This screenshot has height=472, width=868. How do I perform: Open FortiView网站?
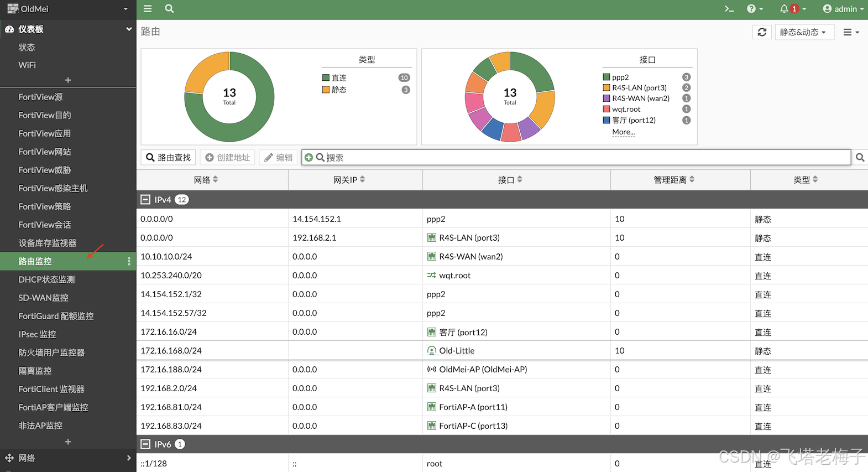[45, 152]
